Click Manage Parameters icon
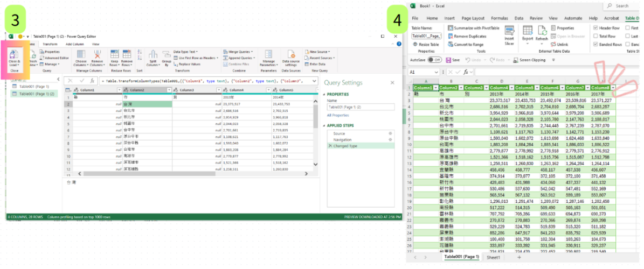 click(268, 58)
